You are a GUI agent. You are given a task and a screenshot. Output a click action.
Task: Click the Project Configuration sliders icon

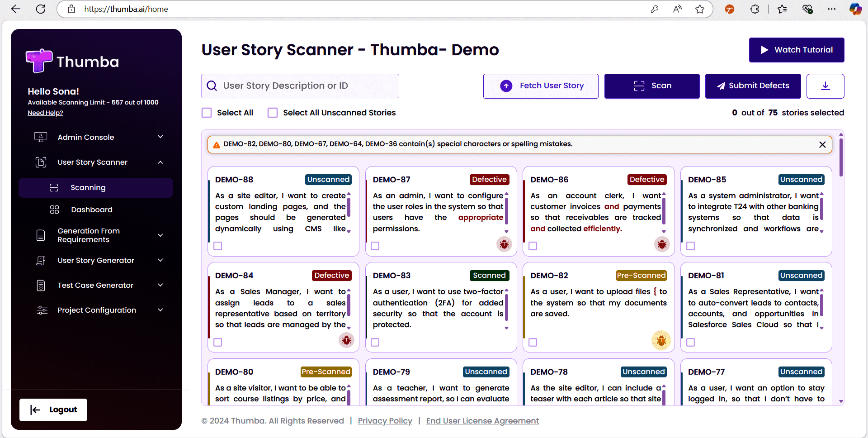42,310
